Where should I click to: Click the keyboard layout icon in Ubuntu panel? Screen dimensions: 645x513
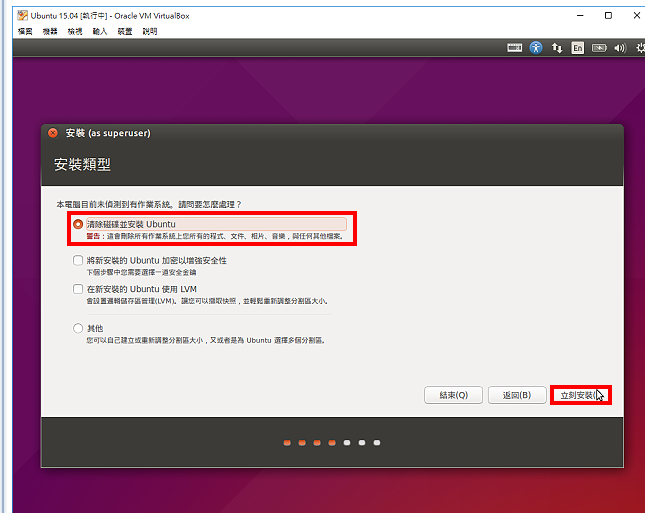pyautogui.click(x=514, y=48)
